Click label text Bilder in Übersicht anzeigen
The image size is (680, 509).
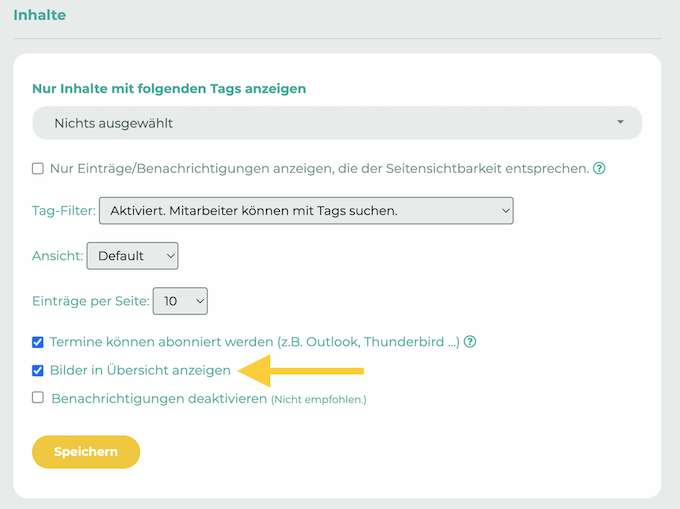(140, 370)
